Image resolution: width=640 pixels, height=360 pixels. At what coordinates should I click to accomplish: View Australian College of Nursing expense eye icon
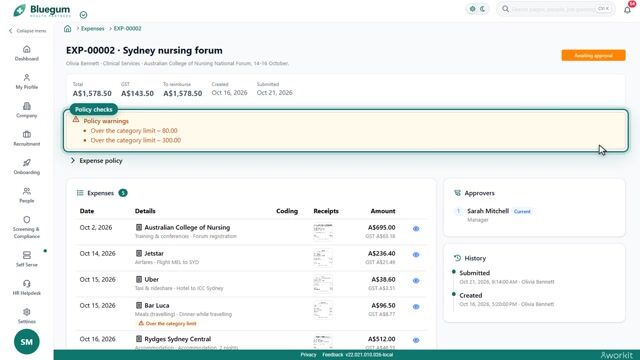click(x=416, y=229)
